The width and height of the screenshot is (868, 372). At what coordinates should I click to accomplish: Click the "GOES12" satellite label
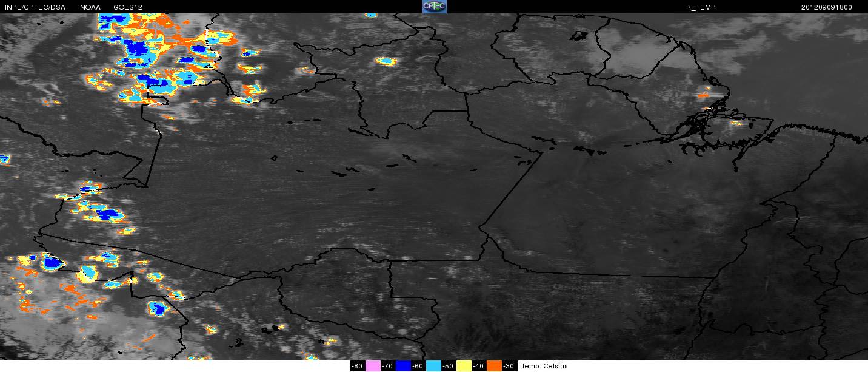(128, 7)
